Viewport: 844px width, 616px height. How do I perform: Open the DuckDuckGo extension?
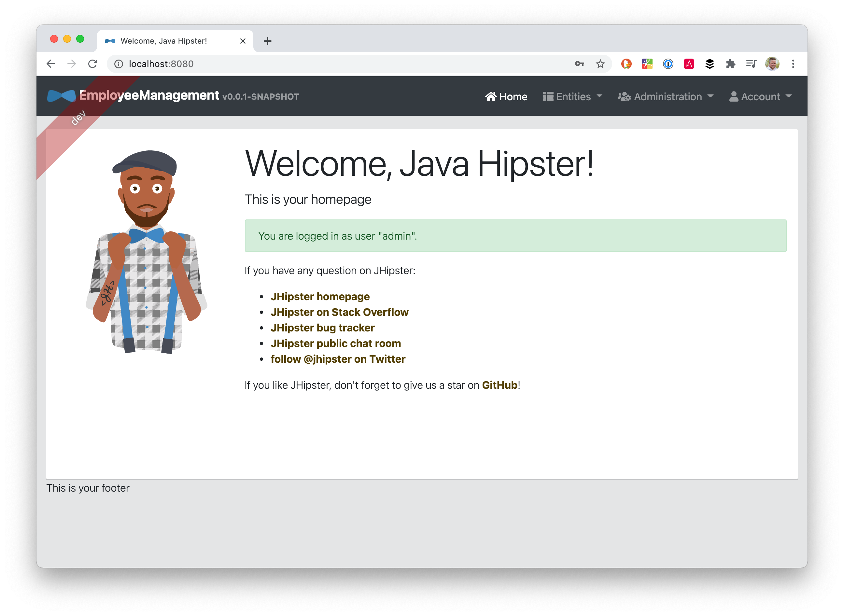(626, 64)
